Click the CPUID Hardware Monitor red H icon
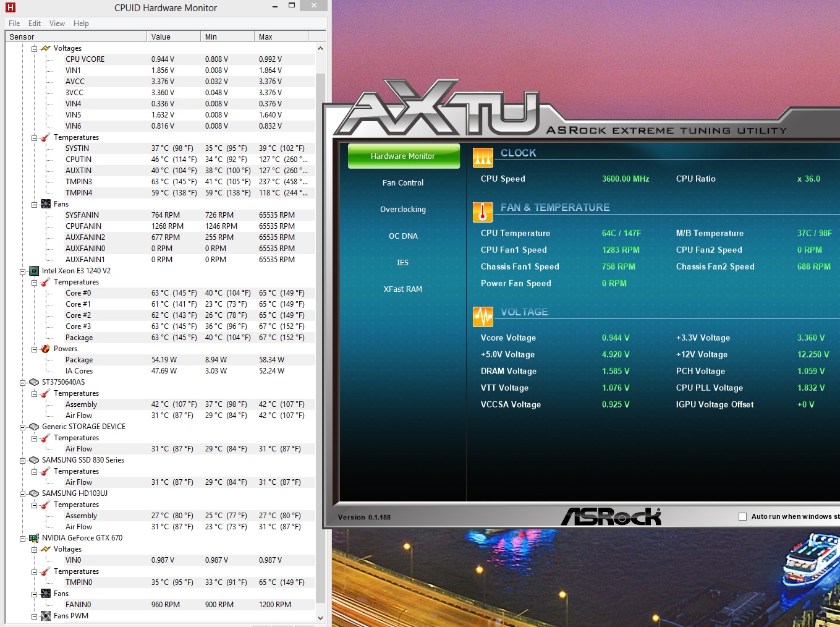 (9, 8)
